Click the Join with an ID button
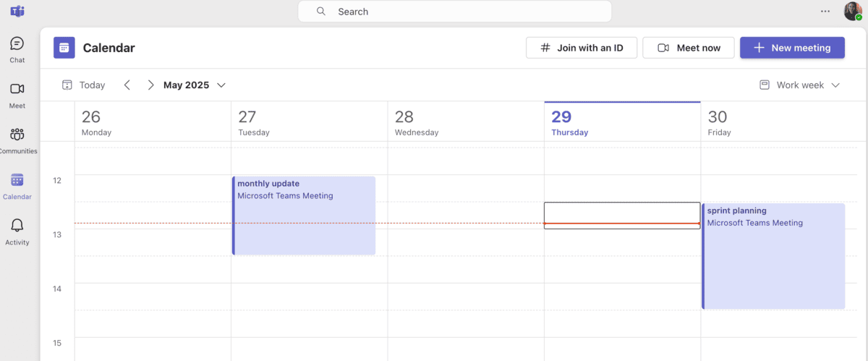 pos(582,48)
